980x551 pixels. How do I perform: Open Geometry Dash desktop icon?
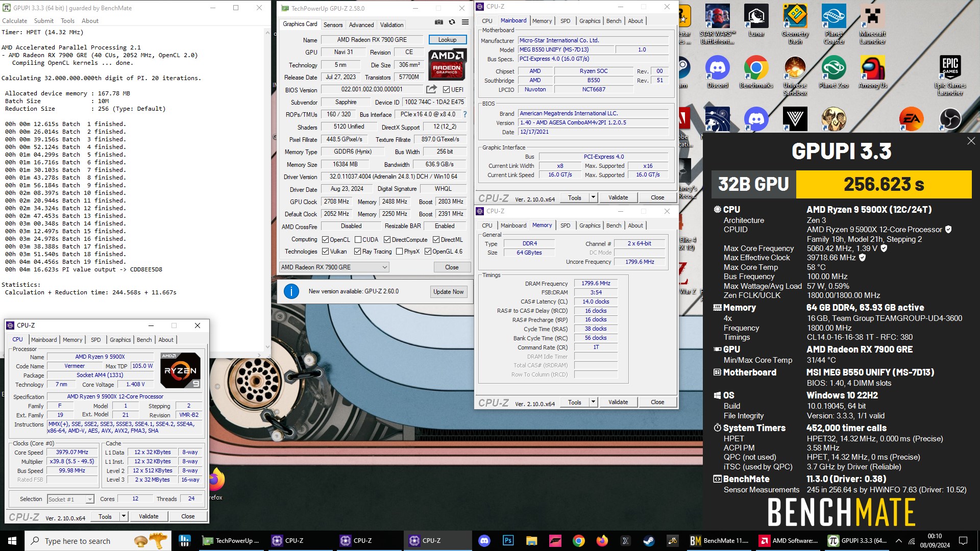click(x=795, y=24)
